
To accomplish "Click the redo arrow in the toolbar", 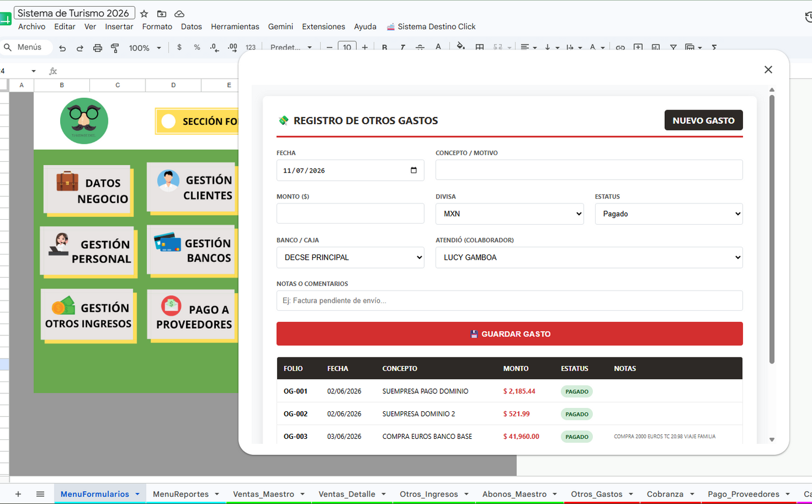I will click(x=80, y=48).
